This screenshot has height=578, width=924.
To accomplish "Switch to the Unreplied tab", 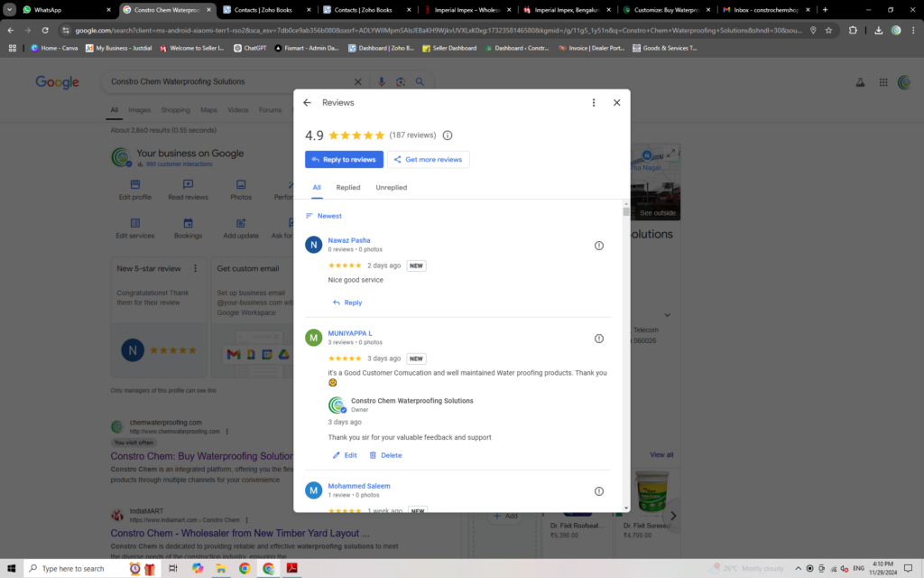I will click(392, 188).
